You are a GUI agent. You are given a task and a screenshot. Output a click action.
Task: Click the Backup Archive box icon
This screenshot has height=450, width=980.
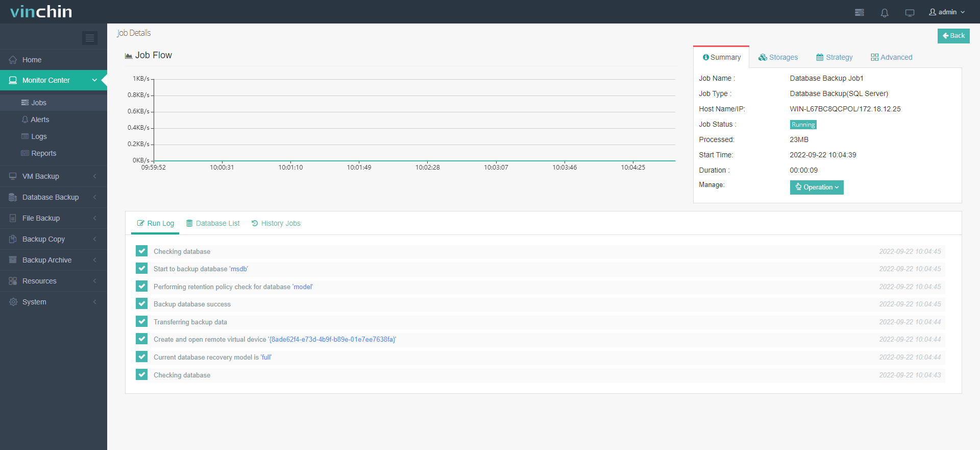click(13, 260)
